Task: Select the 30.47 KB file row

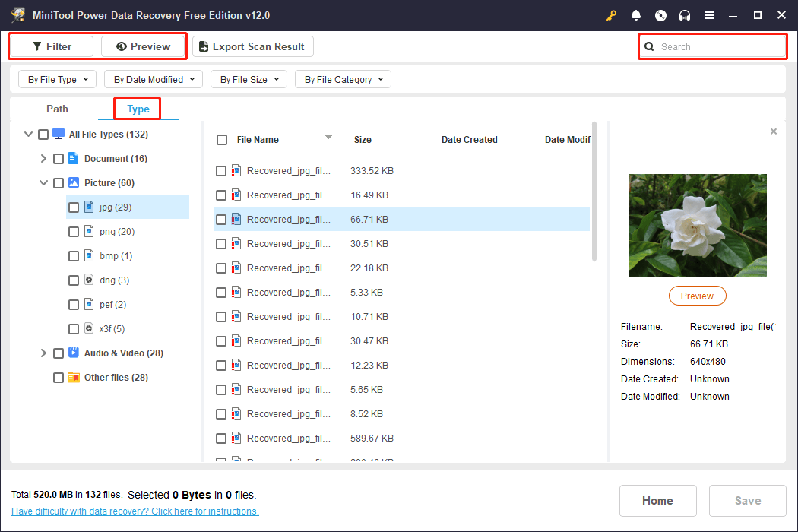Action: click(x=401, y=341)
